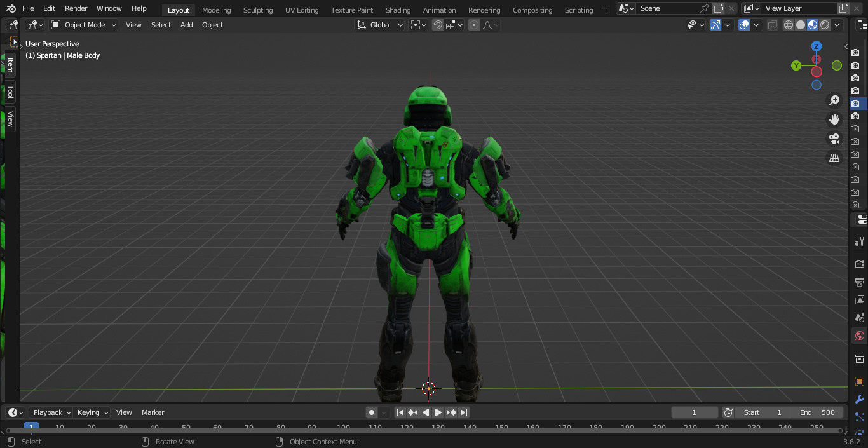Open the View Layer properties tab

tap(860, 299)
